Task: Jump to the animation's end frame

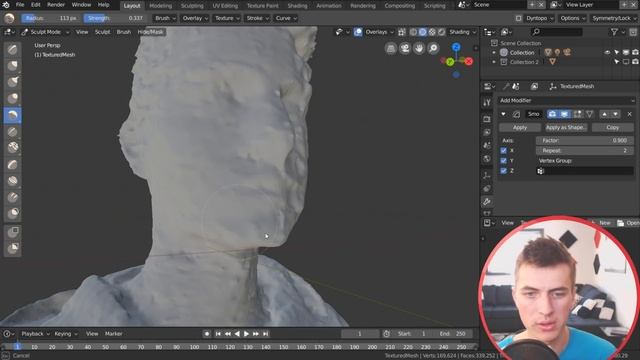Action: [x=266, y=334]
